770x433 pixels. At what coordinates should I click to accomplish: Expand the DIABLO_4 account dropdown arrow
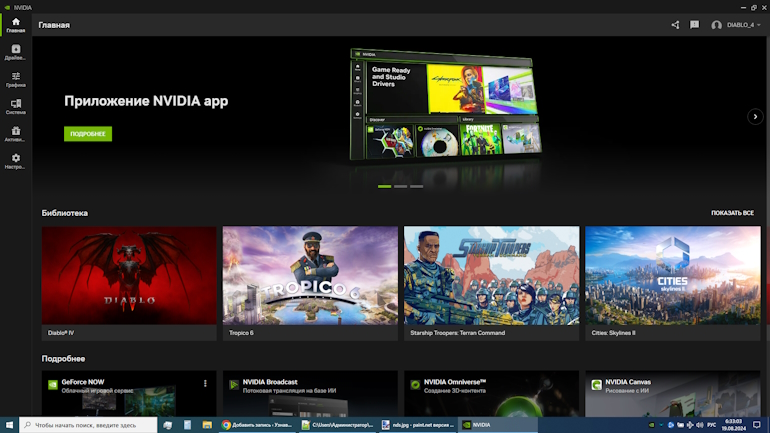(x=759, y=25)
